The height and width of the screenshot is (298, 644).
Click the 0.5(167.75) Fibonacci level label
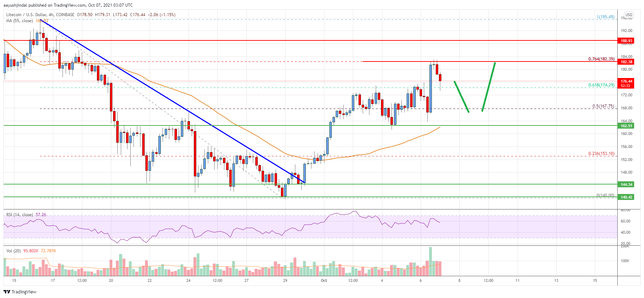pos(603,106)
